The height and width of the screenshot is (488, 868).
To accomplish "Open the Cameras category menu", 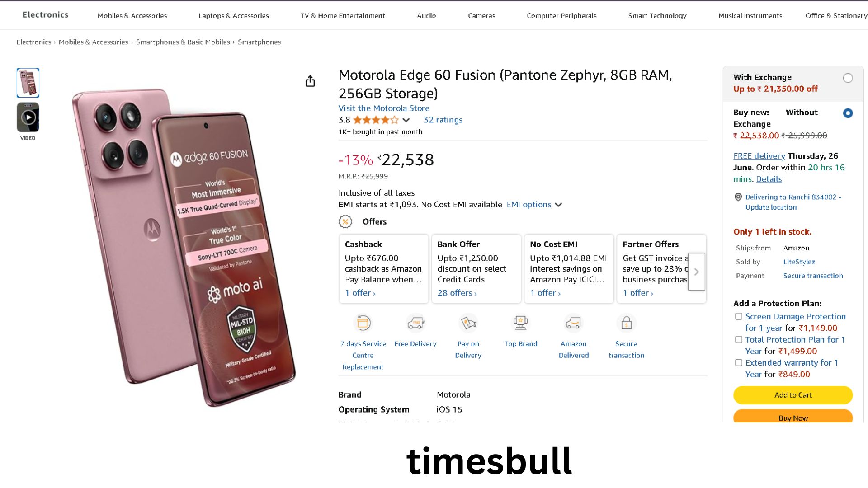I will point(481,15).
